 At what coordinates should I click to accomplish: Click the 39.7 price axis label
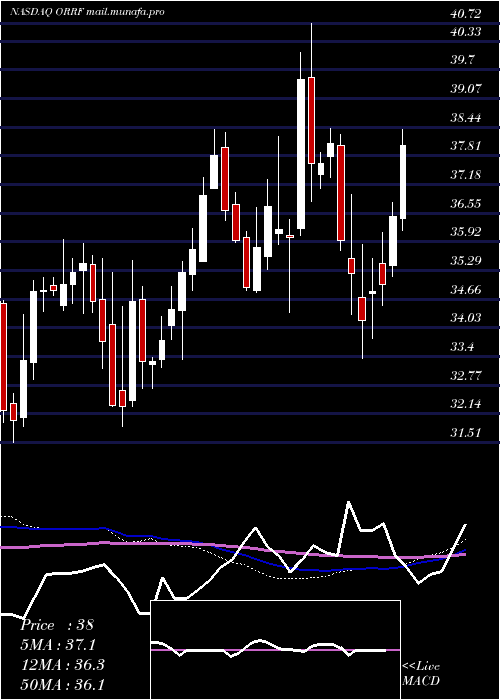coord(463,60)
